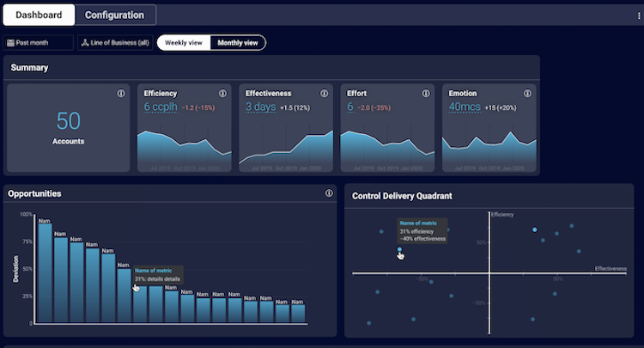Image resolution: width=644 pixels, height=348 pixels.
Task: Click the Summary section heading
Action: pos(29,68)
